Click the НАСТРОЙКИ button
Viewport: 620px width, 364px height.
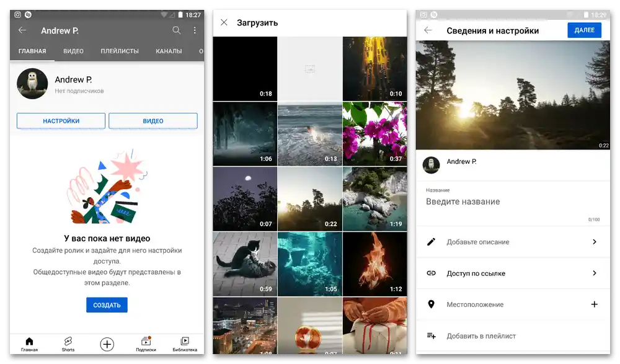pyautogui.click(x=61, y=121)
